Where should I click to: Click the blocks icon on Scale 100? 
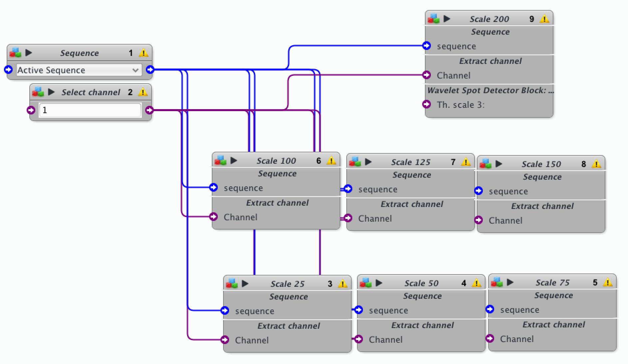coord(220,161)
